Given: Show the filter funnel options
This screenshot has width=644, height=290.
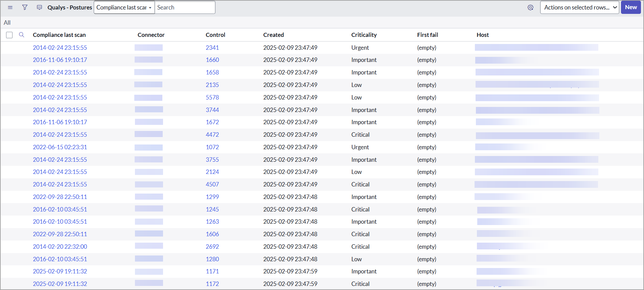Looking at the screenshot, I should tap(25, 7).
